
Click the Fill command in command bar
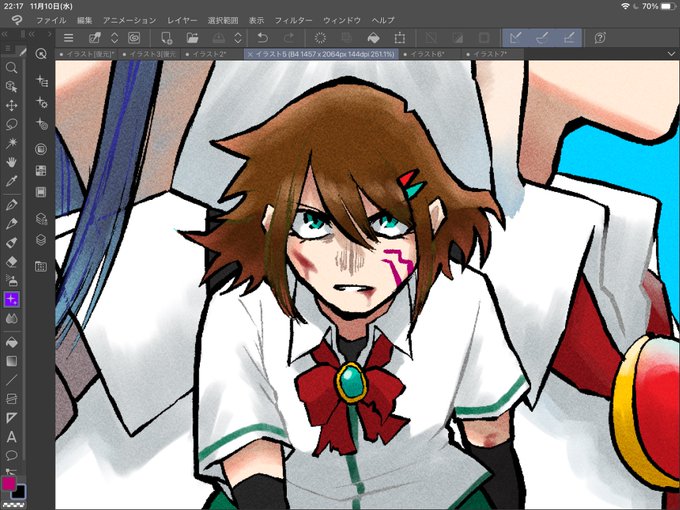(x=373, y=38)
